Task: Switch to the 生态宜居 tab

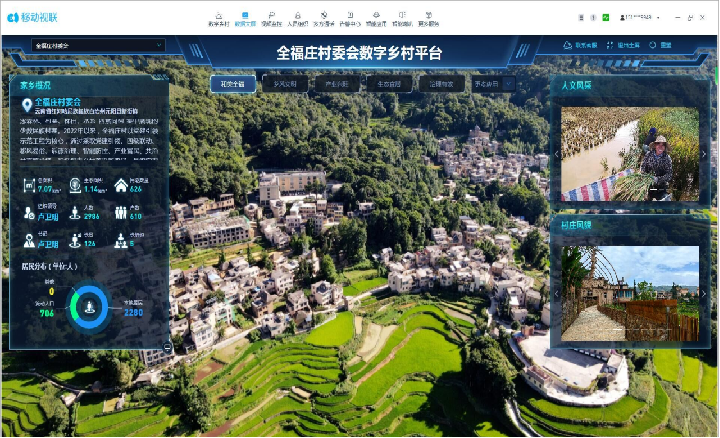Action: coord(389,84)
